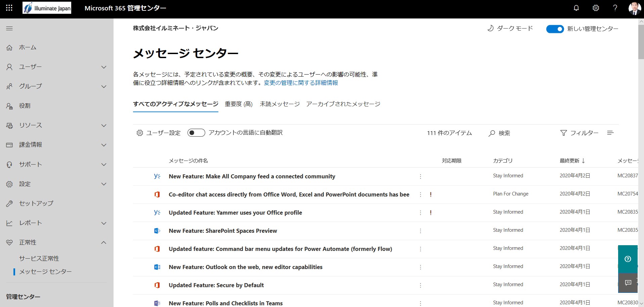
Task: Collapse the navigation hamburger menu
Action: click(x=9, y=29)
